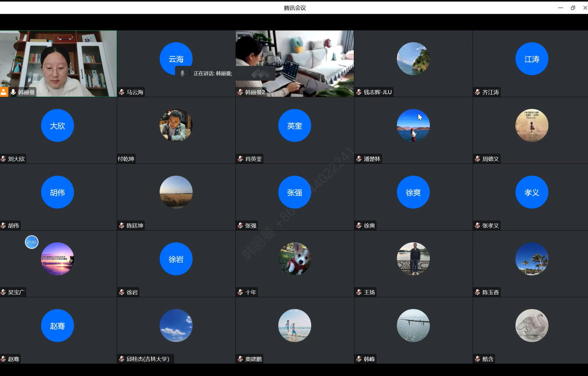
Task: Click the blue 大欣 avatar circle
Action: click(x=58, y=125)
